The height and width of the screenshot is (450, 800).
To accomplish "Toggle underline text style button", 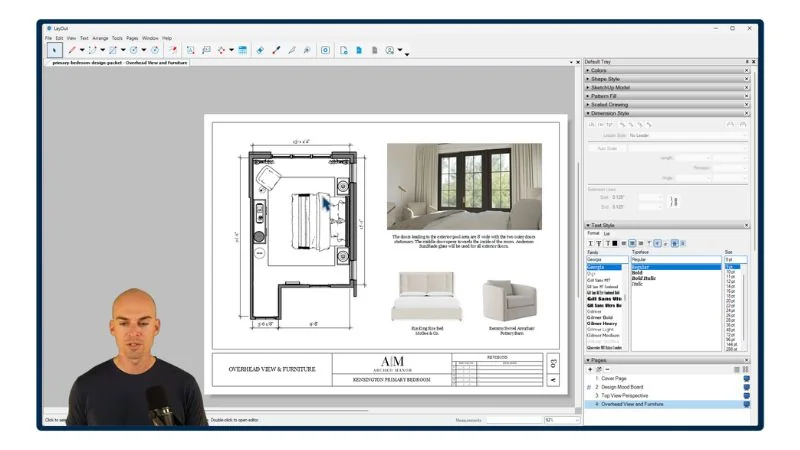I will click(590, 243).
